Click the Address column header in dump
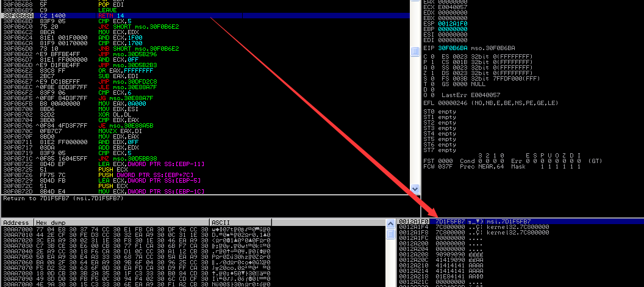 tap(16, 222)
